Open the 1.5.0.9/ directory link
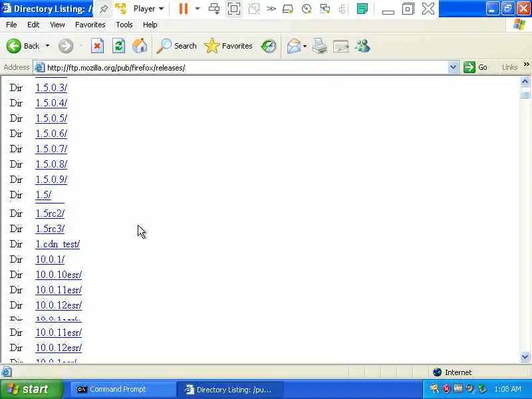Image resolution: width=532 pixels, height=399 pixels. tap(51, 180)
